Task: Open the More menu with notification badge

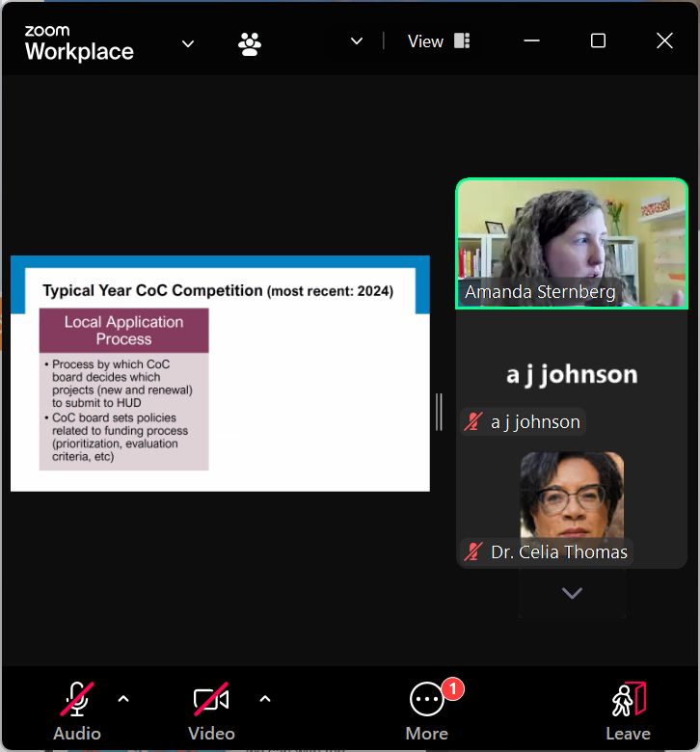Action: [427, 712]
